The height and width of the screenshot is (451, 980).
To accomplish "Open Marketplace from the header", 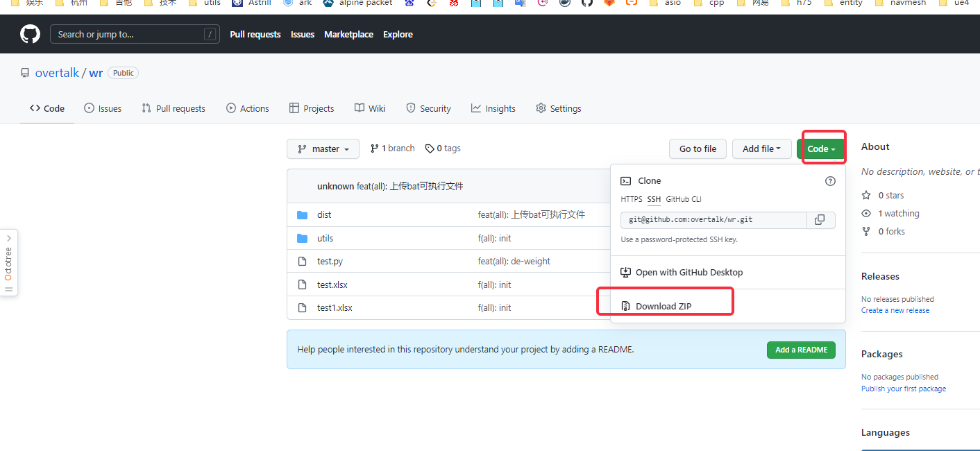I will click(348, 34).
